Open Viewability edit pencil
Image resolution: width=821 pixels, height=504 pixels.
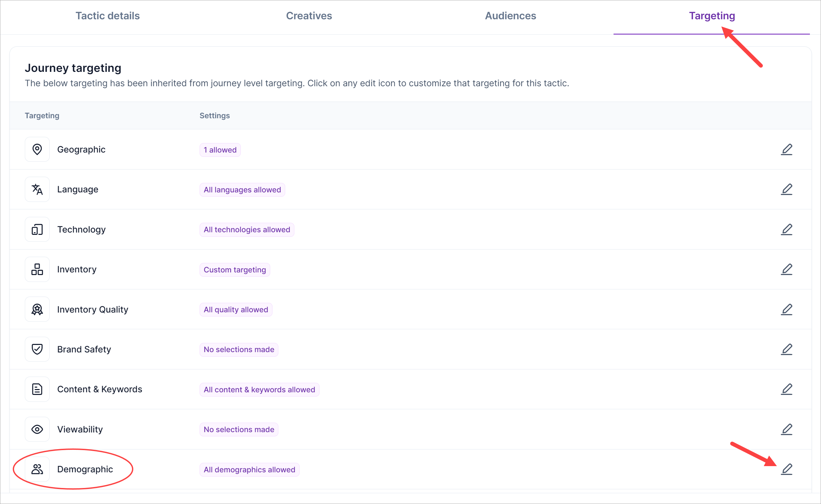coord(786,429)
